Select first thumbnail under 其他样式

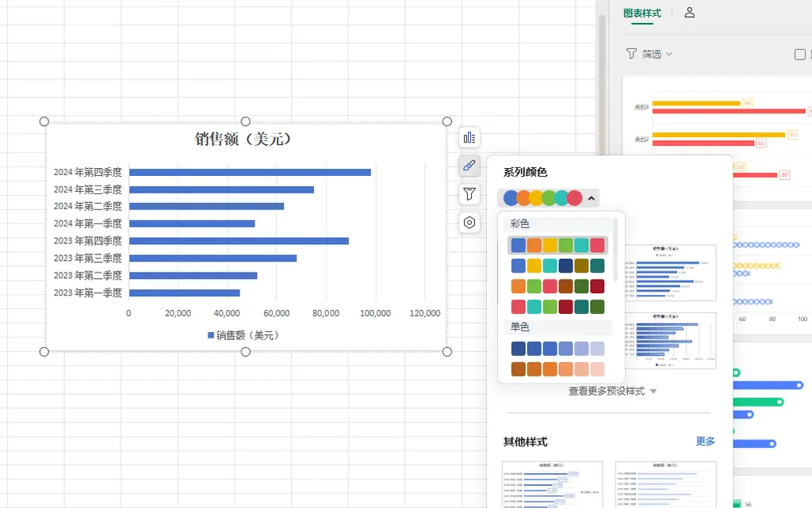(x=552, y=483)
